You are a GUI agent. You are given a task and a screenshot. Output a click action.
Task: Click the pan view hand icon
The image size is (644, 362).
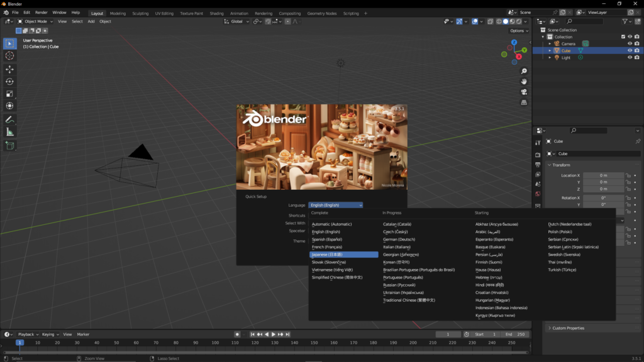[x=524, y=82]
